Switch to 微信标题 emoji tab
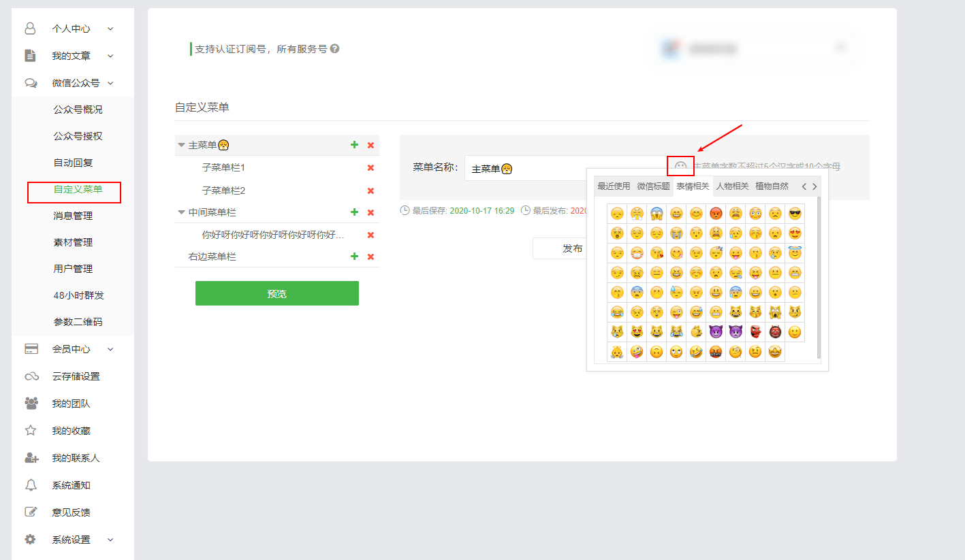This screenshot has width=965, height=560. coord(653,186)
